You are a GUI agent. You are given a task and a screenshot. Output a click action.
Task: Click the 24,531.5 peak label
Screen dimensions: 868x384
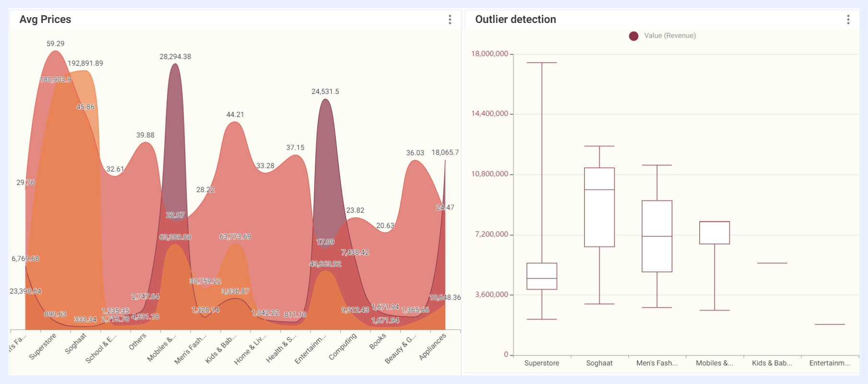coord(325,91)
